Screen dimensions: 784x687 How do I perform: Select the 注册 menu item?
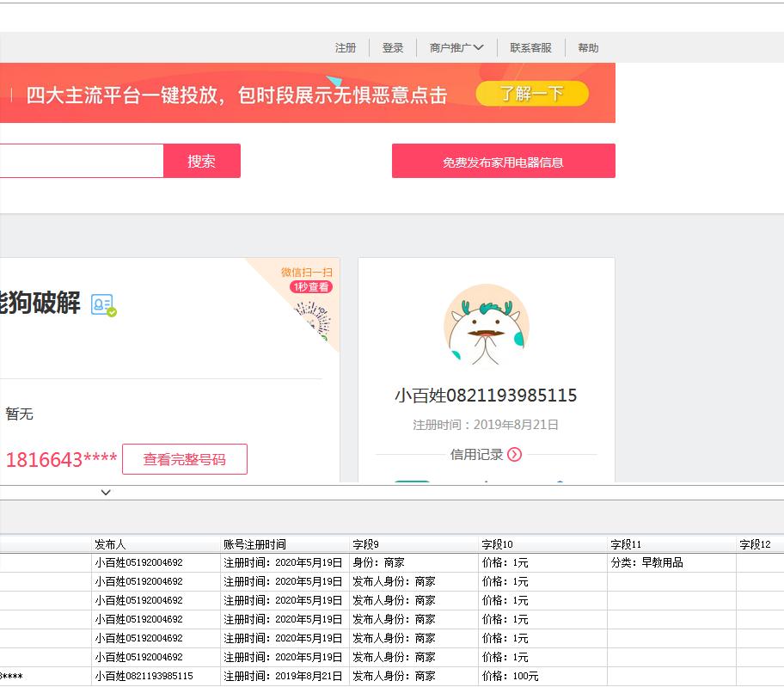click(345, 47)
